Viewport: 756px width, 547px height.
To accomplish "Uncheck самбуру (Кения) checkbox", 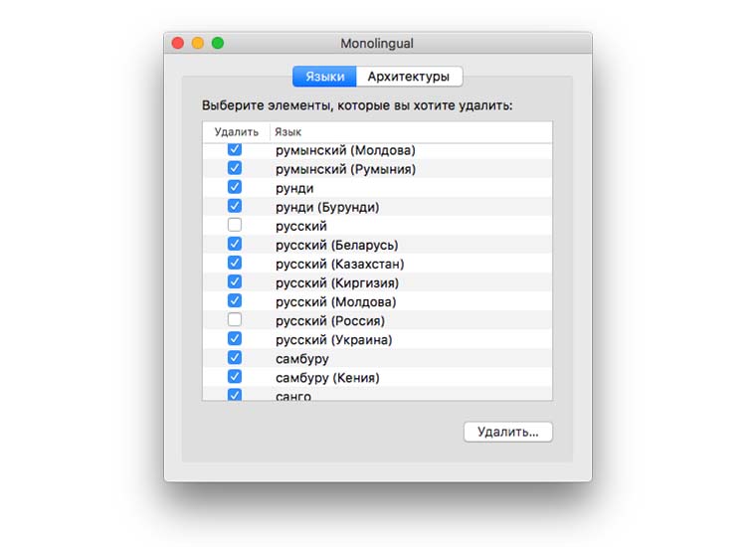I will [x=235, y=377].
